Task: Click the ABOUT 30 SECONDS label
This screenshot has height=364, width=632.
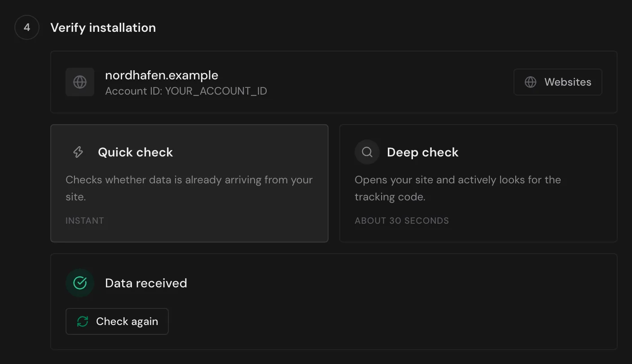Action: click(402, 221)
